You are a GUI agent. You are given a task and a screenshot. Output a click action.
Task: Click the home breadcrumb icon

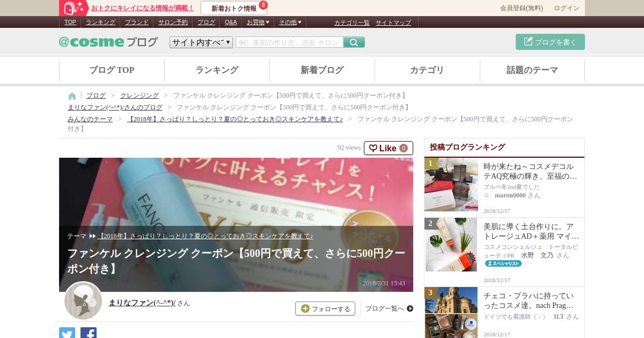pos(72,96)
